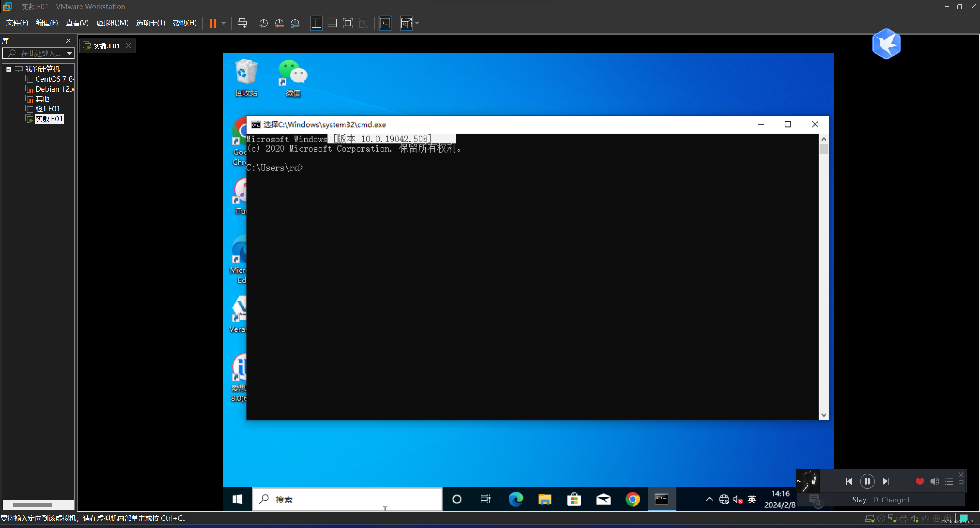Click the revert to snapshot icon

pyautogui.click(x=279, y=23)
